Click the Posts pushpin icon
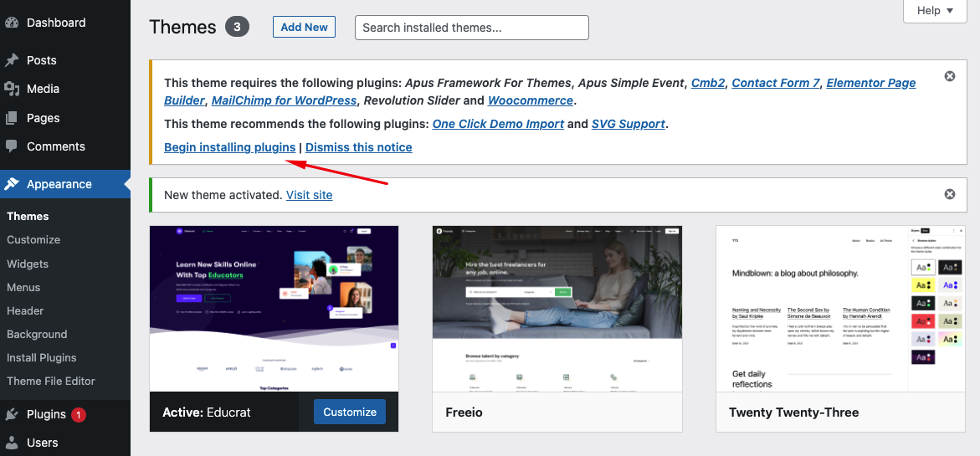The image size is (980, 456). coord(12,60)
